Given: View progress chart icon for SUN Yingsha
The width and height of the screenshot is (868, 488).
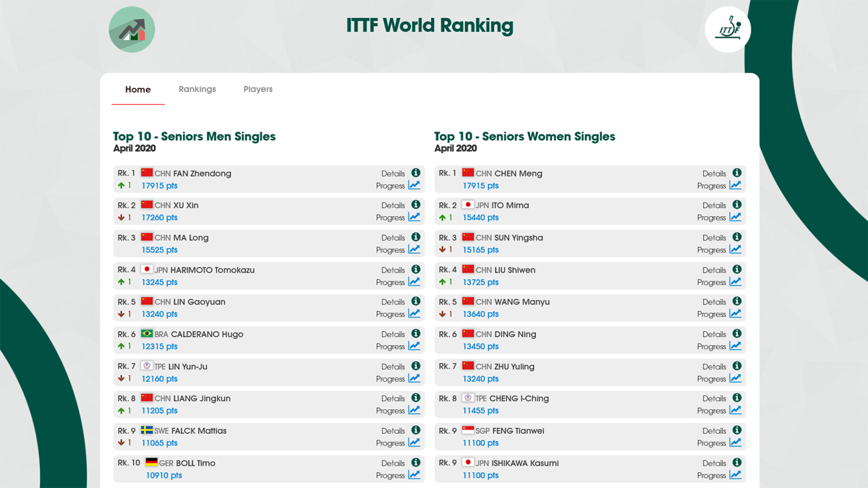Looking at the screenshot, I should (x=735, y=249).
